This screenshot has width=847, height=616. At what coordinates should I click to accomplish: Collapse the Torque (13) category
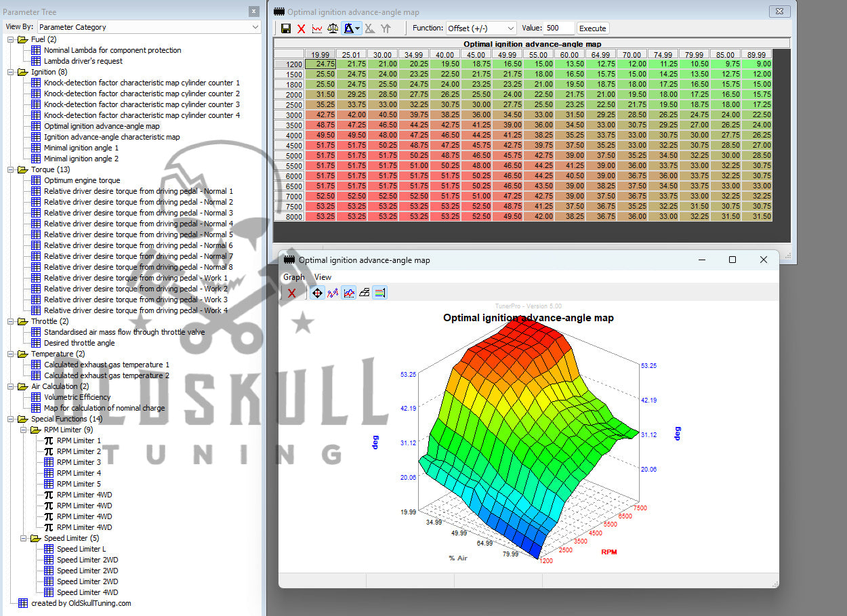[11, 169]
